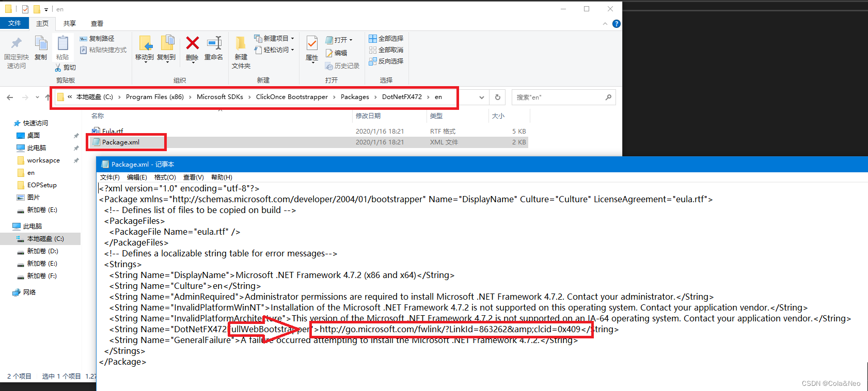
Task: Collapse the ribbon with the chevron
Action: tap(605, 24)
